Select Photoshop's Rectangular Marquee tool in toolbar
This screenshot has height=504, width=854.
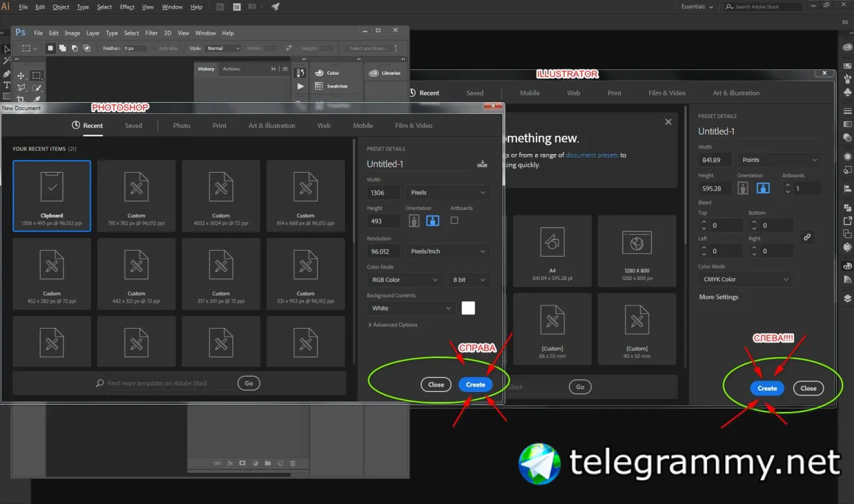pyautogui.click(x=37, y=76)
